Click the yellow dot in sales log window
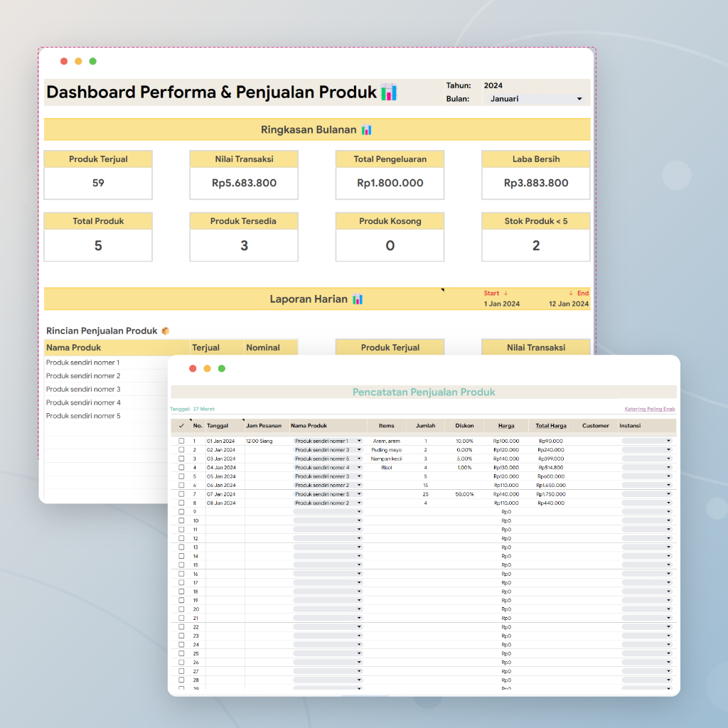Screen dimensions: 728x728 207,368
